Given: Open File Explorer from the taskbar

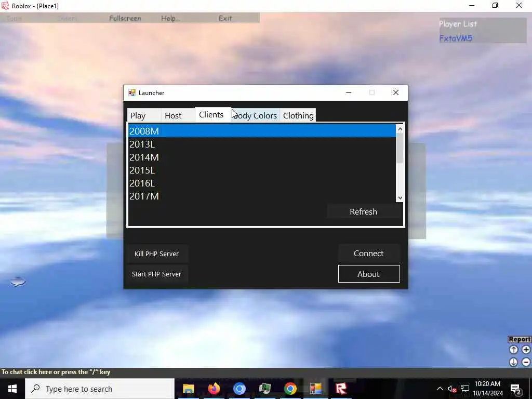Looking at the screenshot, I should pos(188,389).
